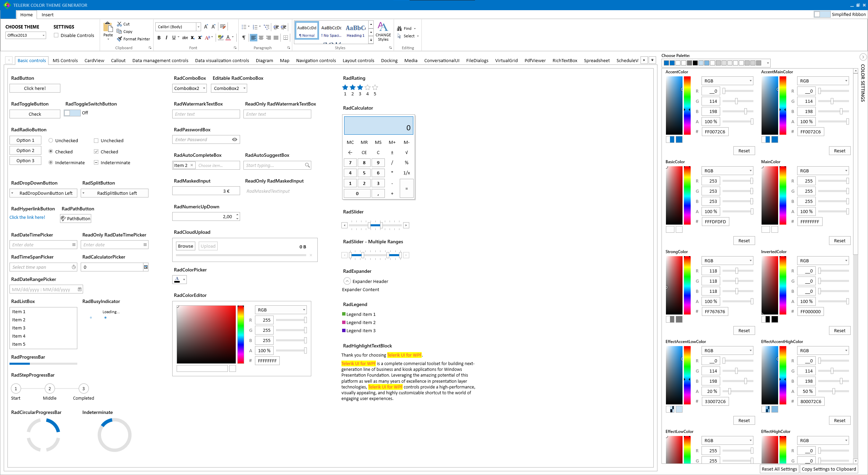Justify text in Paragraph group
Viewport: 868px width, 475px height.
(276, 38)
